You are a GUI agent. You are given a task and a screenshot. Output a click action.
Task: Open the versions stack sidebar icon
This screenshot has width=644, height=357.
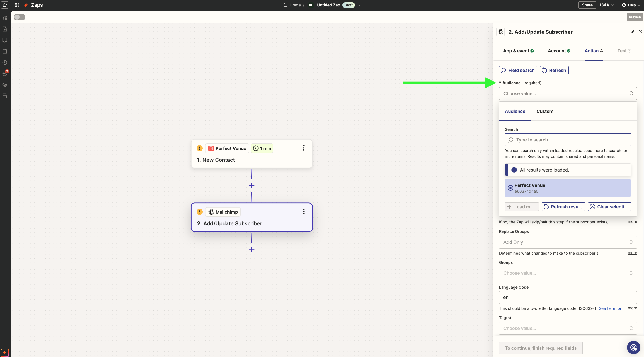(x=5, y=96)
